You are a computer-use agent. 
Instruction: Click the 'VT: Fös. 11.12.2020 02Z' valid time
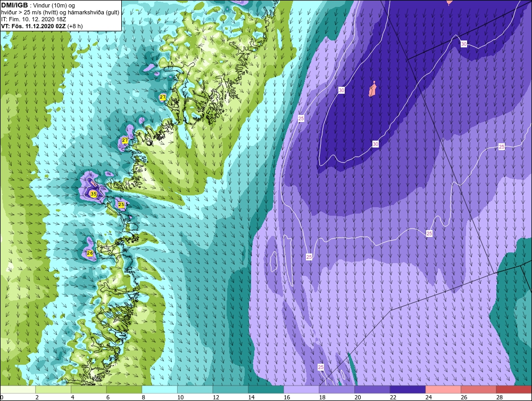click(x=34, y=26)
